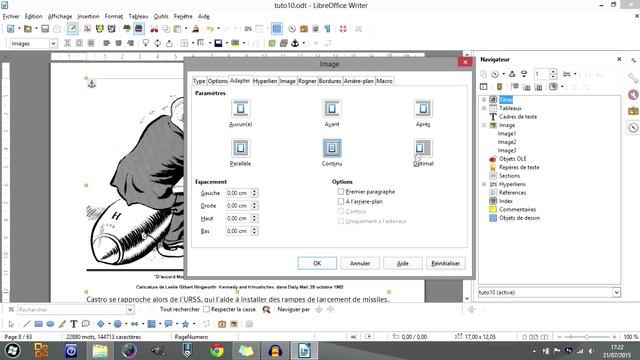The width and height of the screenshot is (640, 360).
Task: Click the Bas spacing stepper arrows
Action: tap(254, 231)
